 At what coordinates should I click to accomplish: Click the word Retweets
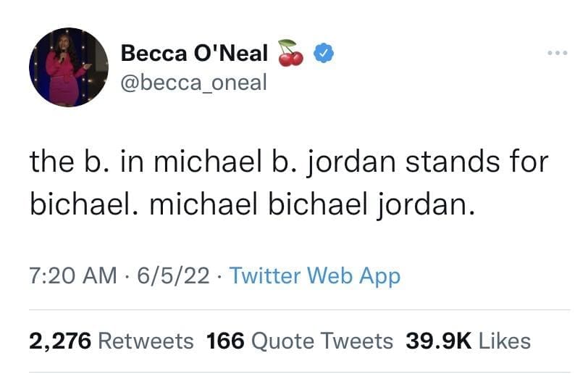[x=146, y=340]
